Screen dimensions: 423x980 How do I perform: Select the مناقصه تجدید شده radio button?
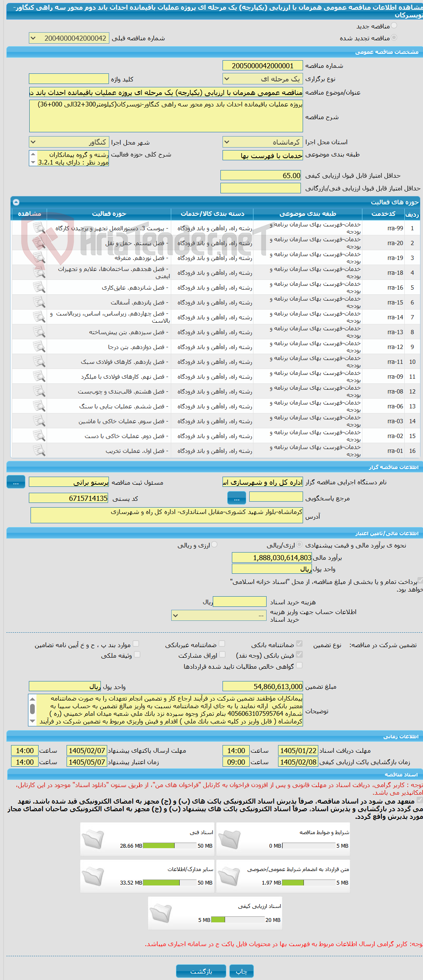click(394, 38)
